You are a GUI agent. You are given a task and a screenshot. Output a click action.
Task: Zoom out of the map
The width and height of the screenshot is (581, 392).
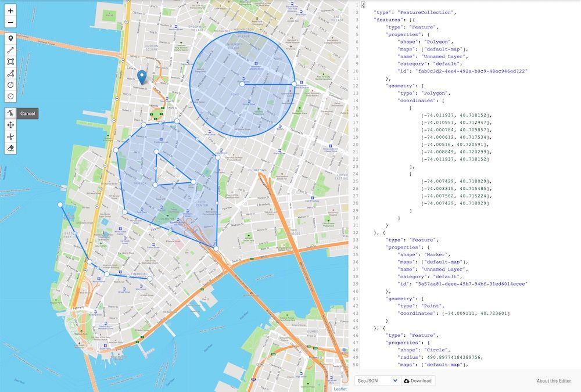[x=10, y=23]
